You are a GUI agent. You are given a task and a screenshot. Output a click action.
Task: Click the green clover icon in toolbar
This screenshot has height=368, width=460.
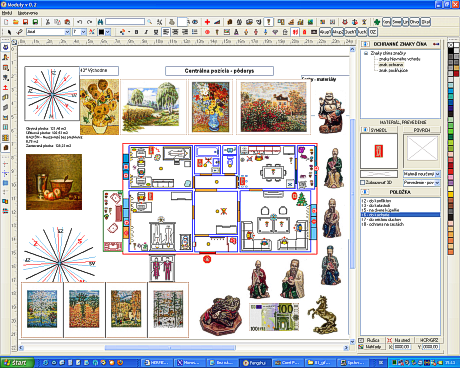pyautogui.click(x=377, y=22)
